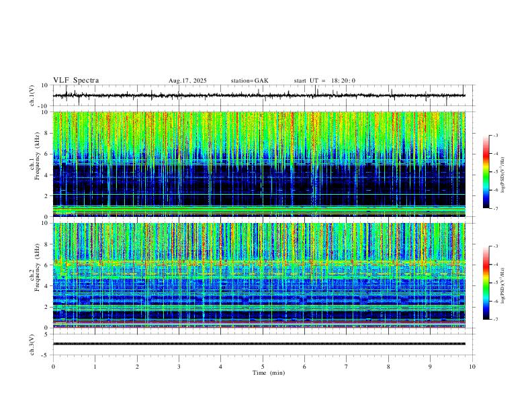Click the "8" kHz tick on ch.2 axis
The height and width of the screenshot is (411, 532).
[47, 244]
